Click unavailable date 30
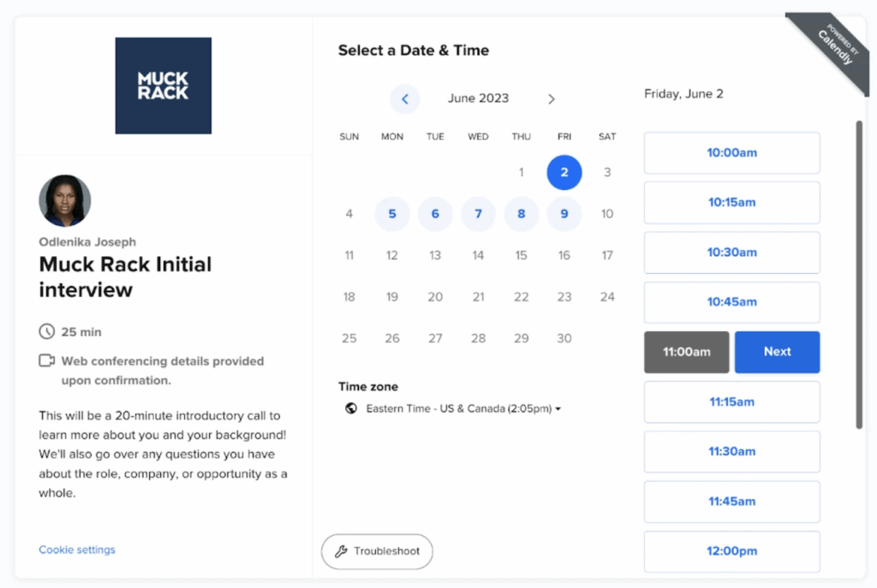The width and height of the screenshot is (877, 588). pyautogui.click(x=564, y=338)
